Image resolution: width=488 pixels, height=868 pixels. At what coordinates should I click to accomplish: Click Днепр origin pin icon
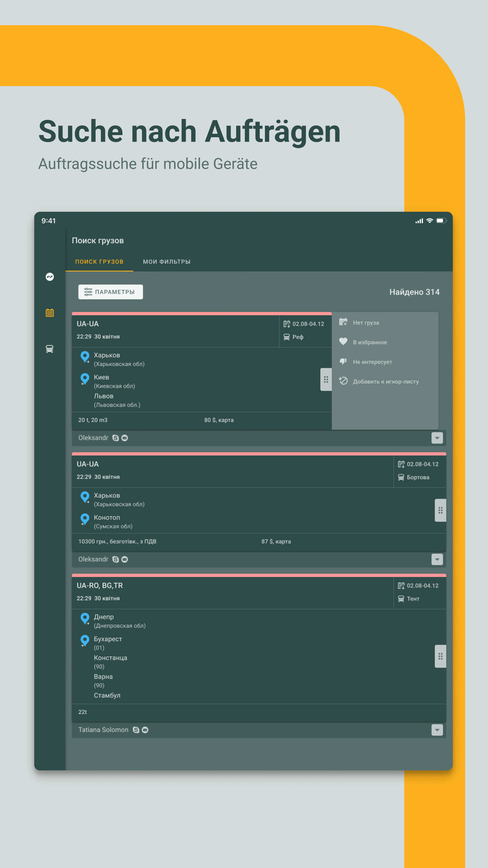(85, 619)
